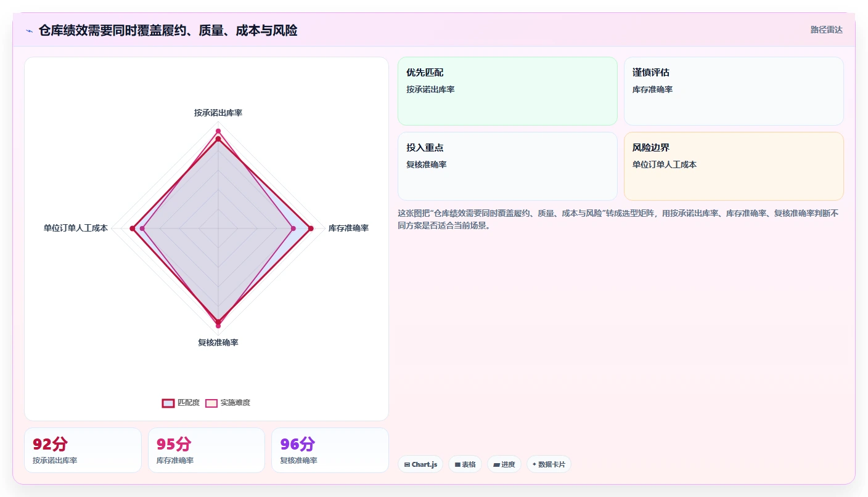Click the 单位订单人工成本 radar axis label
This screenshot has height=497, width=868.
pos(76,228)
